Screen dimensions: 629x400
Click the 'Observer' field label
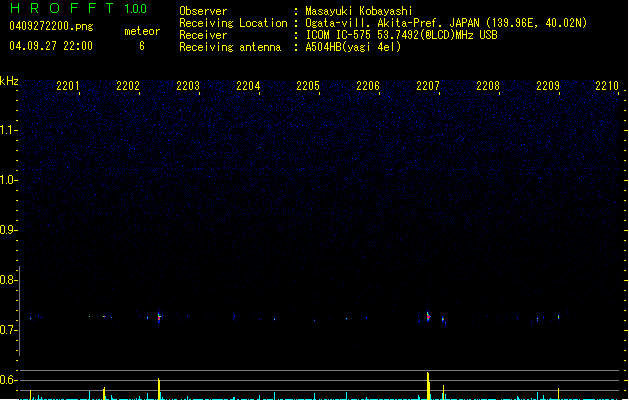[203, 11]
